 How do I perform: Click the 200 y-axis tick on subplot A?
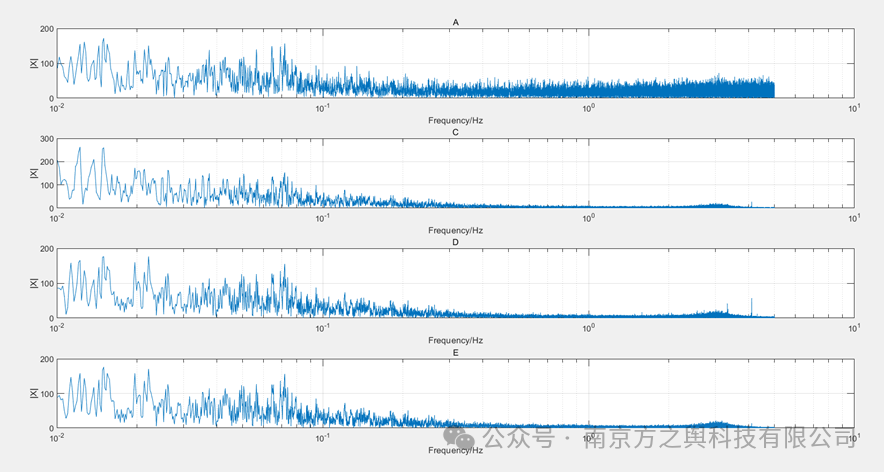coord(45,29)
